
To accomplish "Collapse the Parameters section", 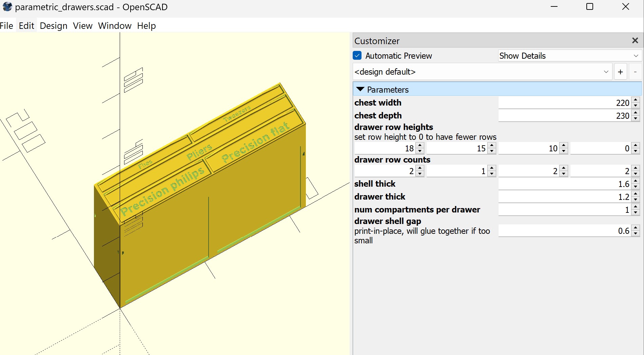I will pyautogui.click(x=360, y=90).
